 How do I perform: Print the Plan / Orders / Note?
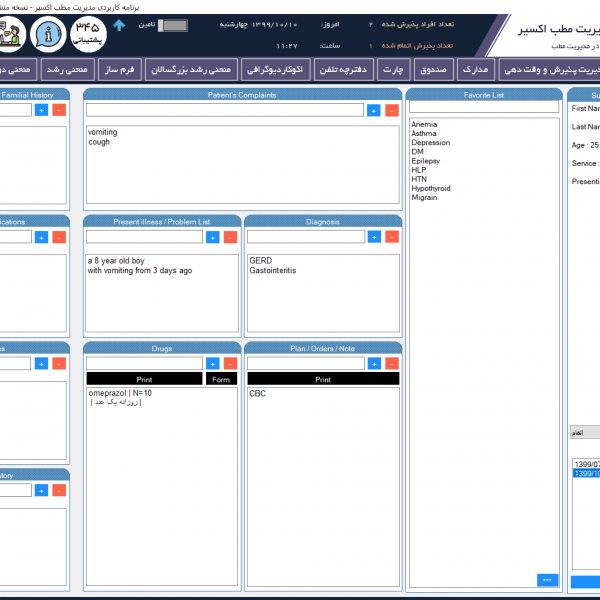(323, 380)
